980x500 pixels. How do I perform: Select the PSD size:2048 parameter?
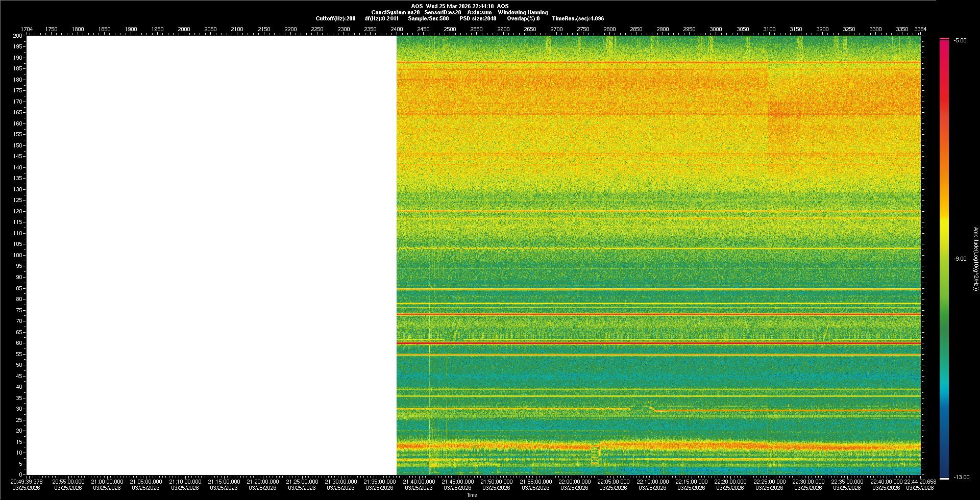477,18
